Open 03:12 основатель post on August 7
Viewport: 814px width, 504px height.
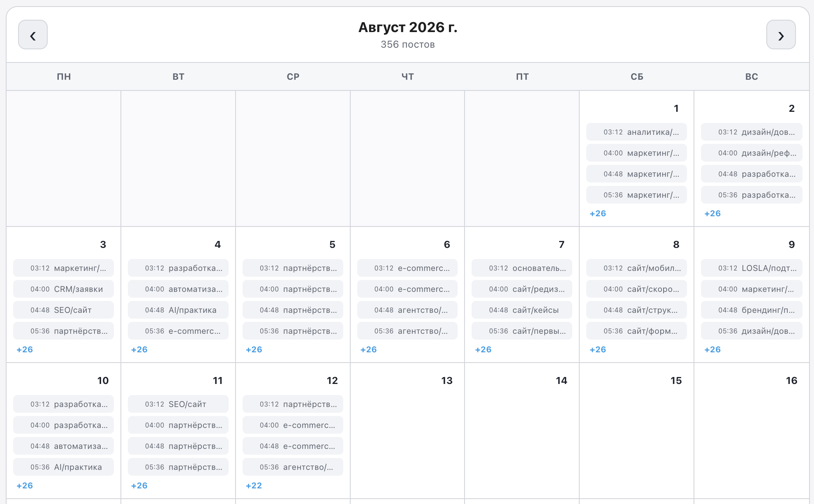pyautogui.click(x=522, y=268)
